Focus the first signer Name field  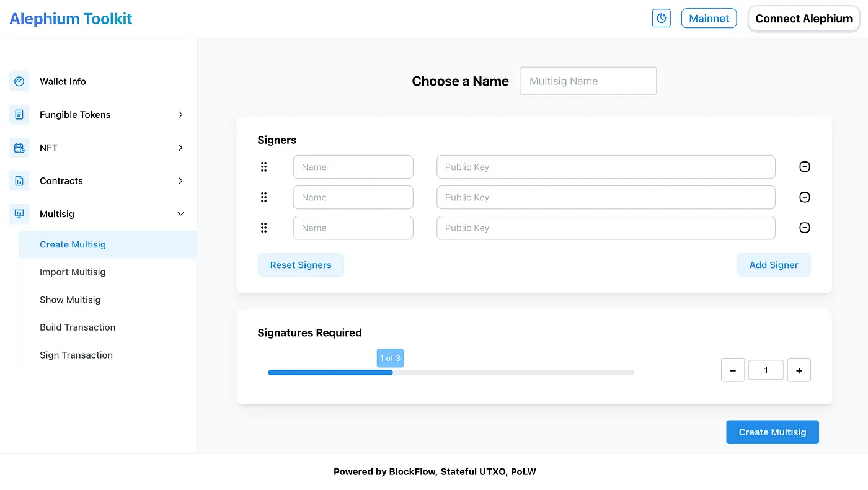(353, 167)
